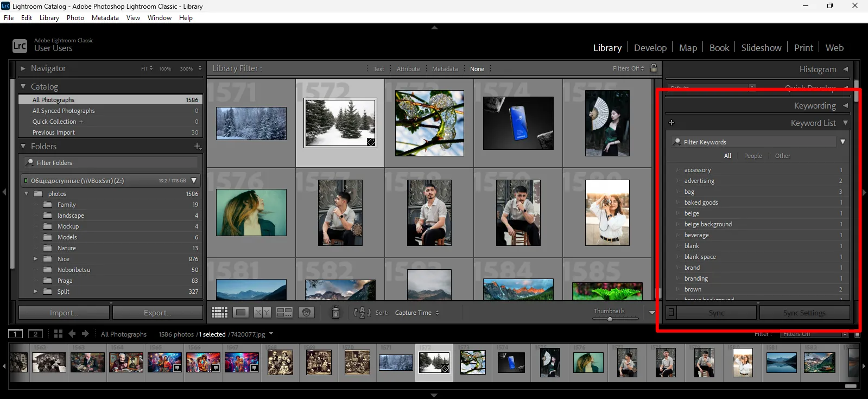Toggle the filter switch at the filmstrip's right end
Viewport: 868px width, 399px height.
(x=857, y=334)
